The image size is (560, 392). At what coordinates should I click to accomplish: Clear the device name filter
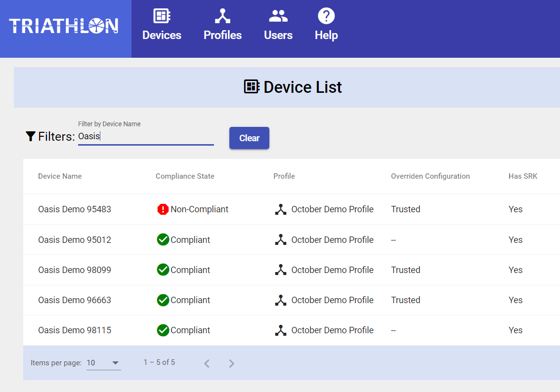(249, 138)
